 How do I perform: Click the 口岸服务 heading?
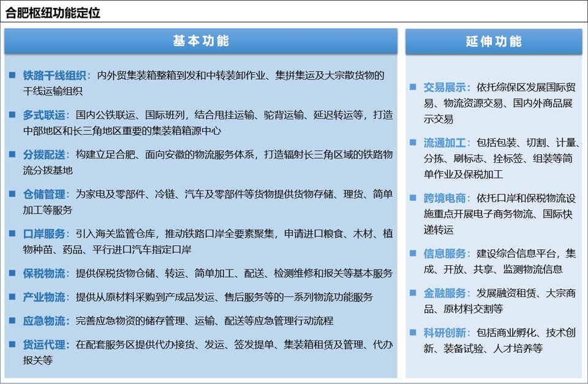[x=44, y=234]
